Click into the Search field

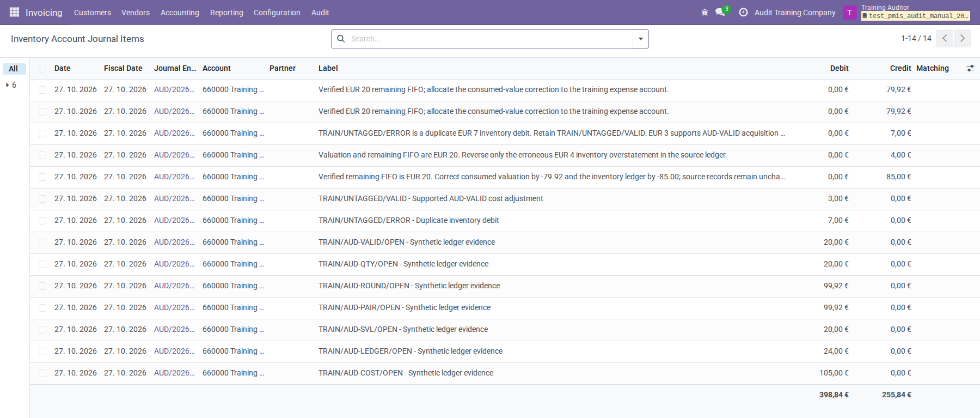point(490,39)
